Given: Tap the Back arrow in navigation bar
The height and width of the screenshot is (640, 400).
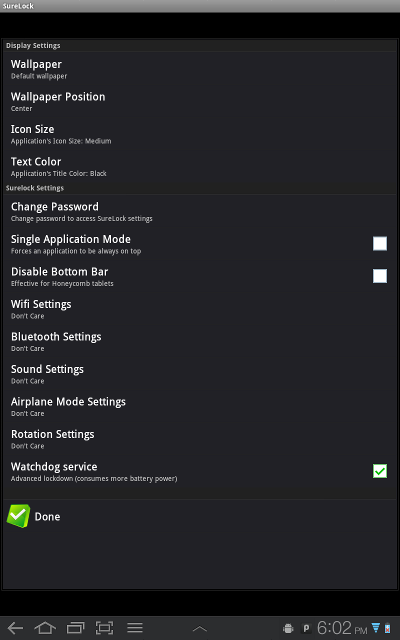Looking at the screenshot, I should click(15, 628).
